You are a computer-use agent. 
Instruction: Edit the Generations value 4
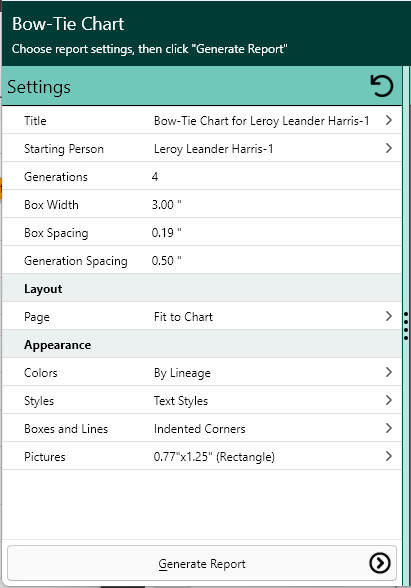[155, 176]
